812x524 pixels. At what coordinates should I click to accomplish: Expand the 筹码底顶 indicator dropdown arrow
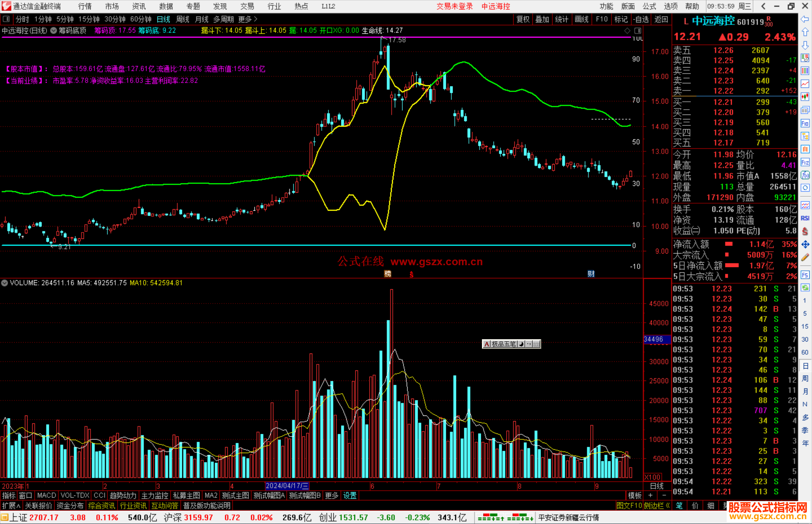click(x=53, y=30)
